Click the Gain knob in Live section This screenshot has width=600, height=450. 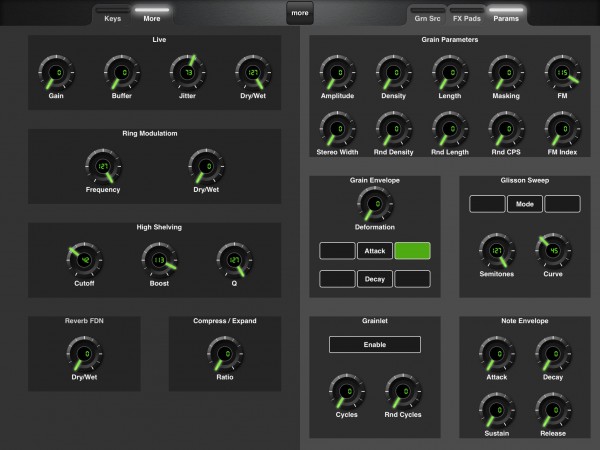pyautogui.click(x=56, y=73)
